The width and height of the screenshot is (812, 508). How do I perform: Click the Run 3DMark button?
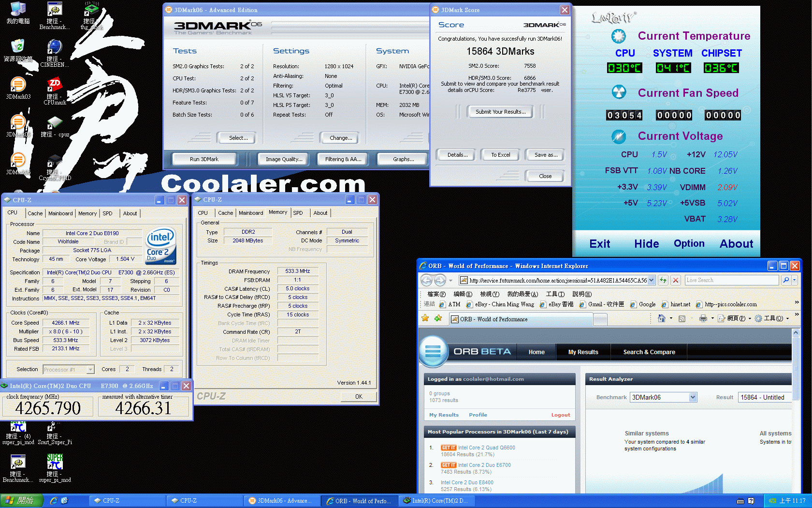[204, 159]
